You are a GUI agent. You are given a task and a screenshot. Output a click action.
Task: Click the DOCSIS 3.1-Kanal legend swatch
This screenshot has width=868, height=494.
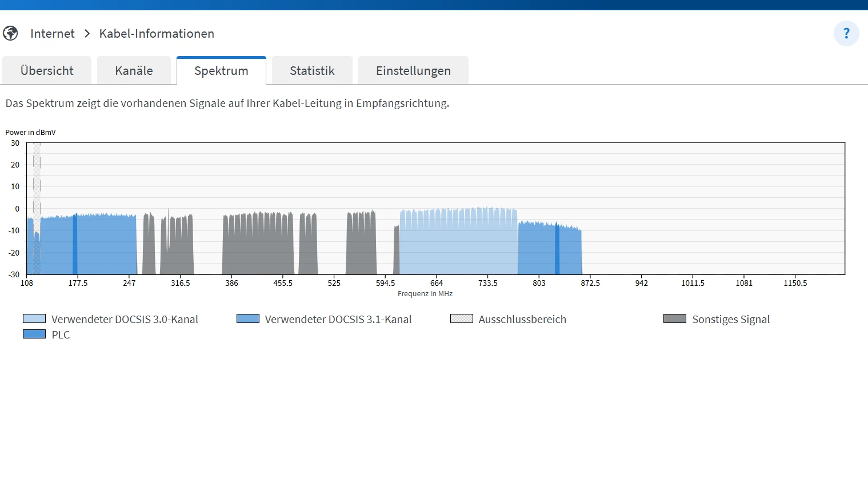coord(248,318)
